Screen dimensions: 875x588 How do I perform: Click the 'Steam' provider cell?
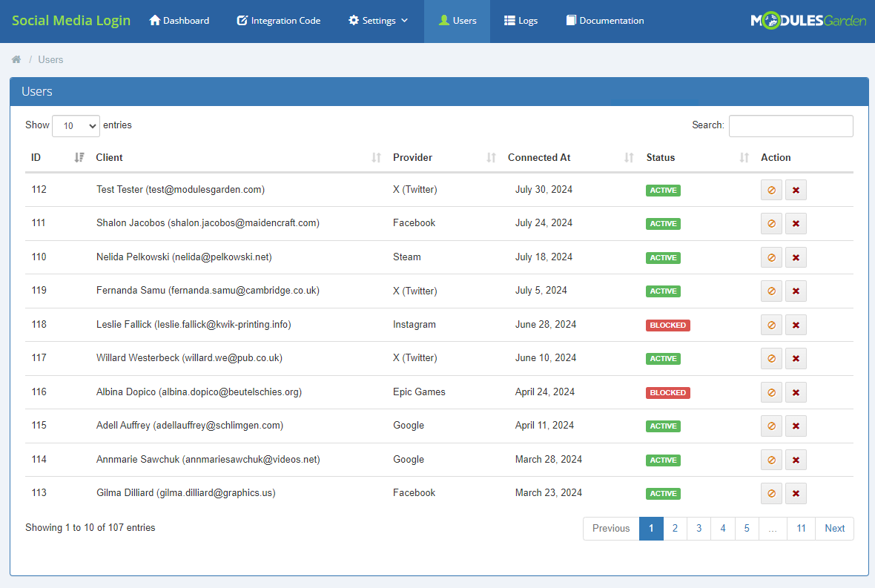(x=407, y=257)
